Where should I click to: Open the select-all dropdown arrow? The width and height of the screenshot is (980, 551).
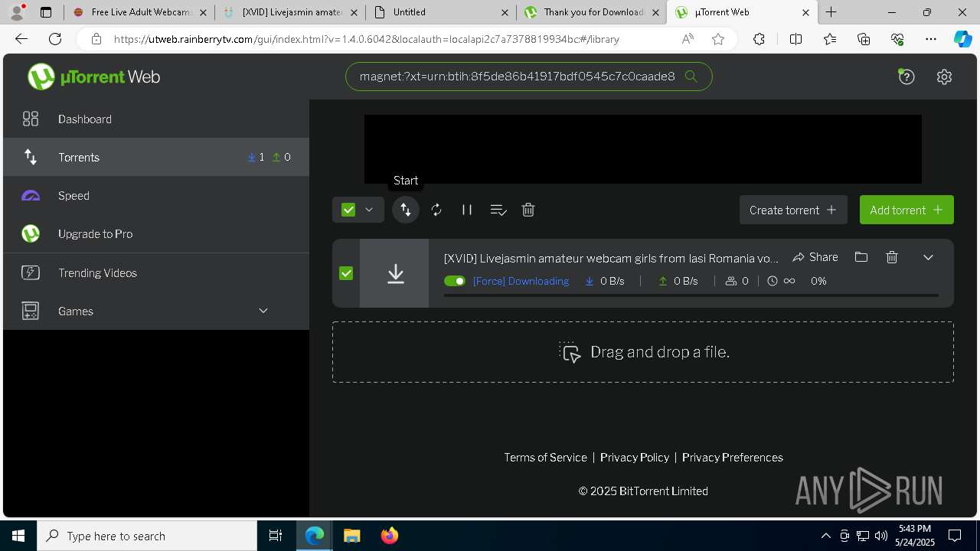(x=369, y=210)
